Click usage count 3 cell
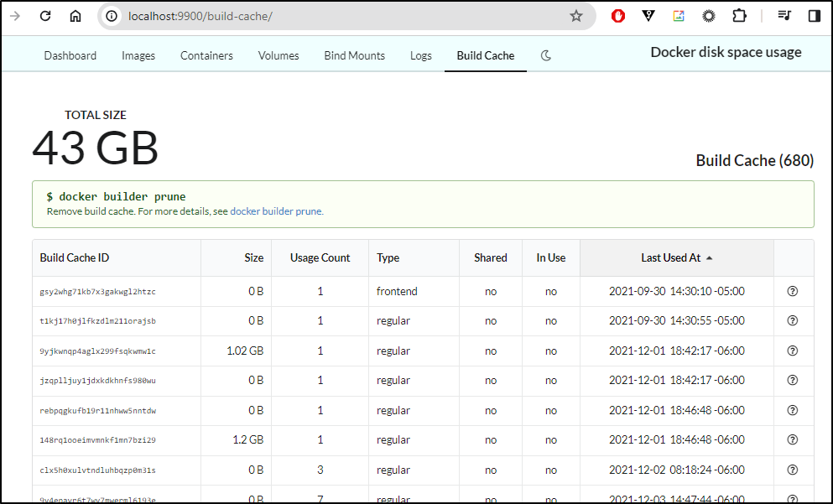The height and width of the screenshot is (504, 833). tap(320, 470)
